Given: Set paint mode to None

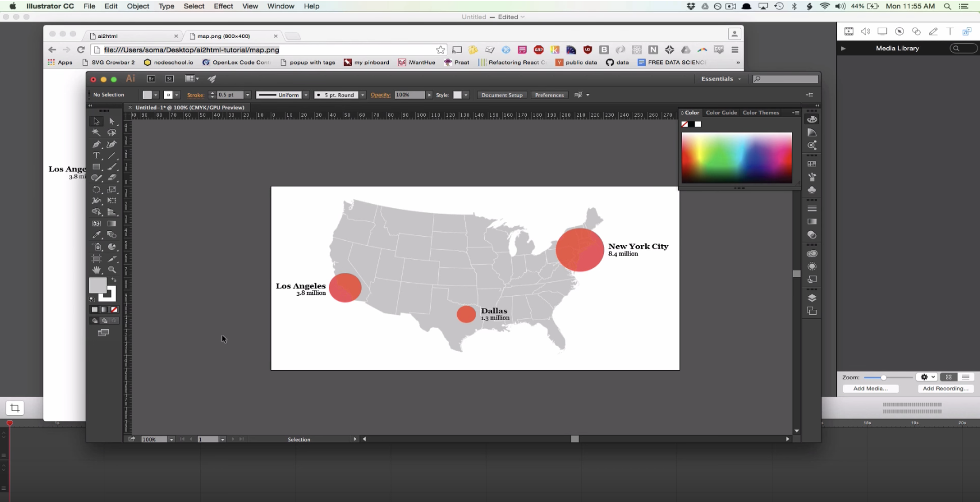Looking at the screenshot, I should [x=114, y=310].
